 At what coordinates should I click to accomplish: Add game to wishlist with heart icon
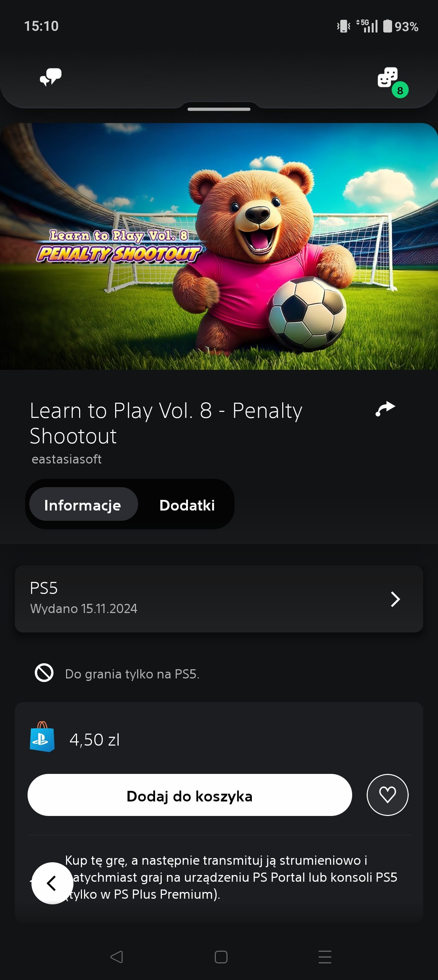pyautogui.click(x=387, y=795)
